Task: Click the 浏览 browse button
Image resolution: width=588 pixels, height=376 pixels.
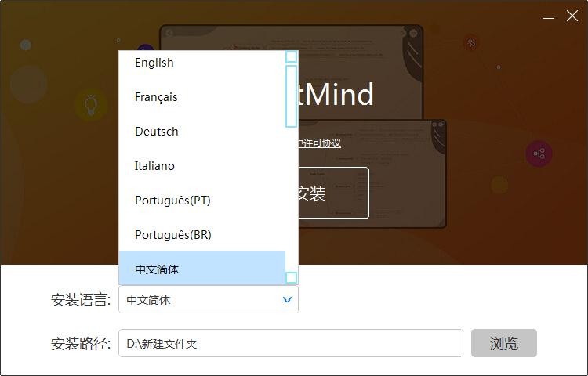Action: (503, 343)
